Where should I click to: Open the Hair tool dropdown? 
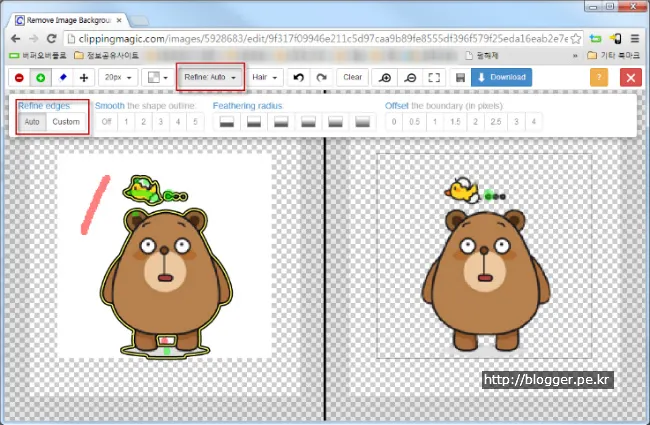click(264, 77)
